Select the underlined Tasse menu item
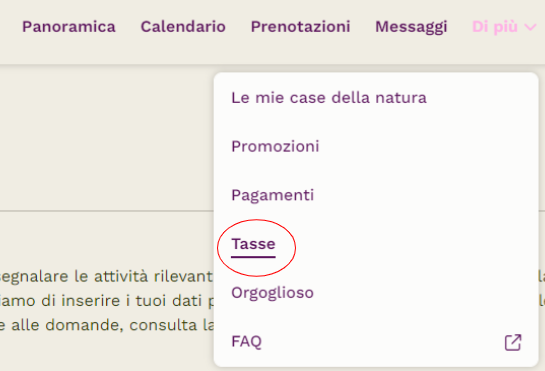The height and width of the screenshot is (371, 545). coord(253,244)
